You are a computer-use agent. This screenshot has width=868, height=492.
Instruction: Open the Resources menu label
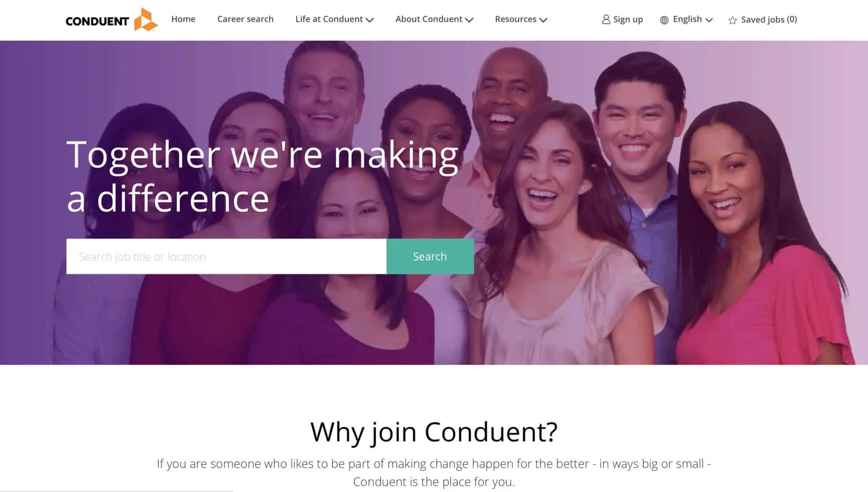click(x=516, y=19)
